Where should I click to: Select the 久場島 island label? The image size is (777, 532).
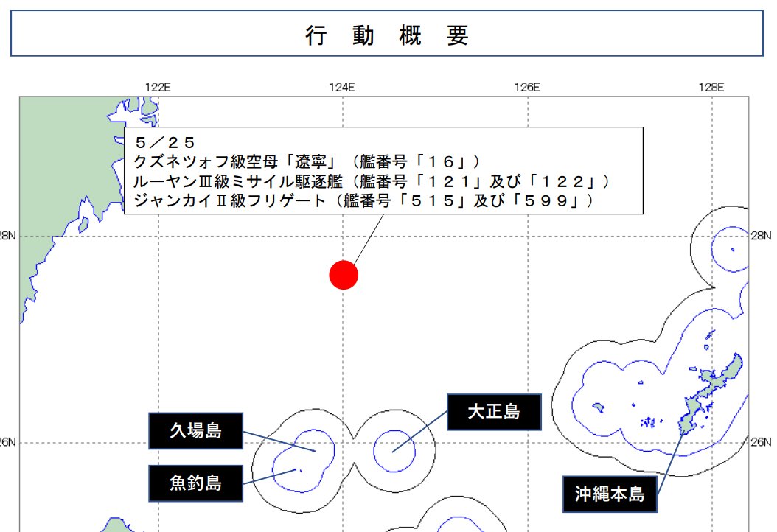[x=195, y=431]
